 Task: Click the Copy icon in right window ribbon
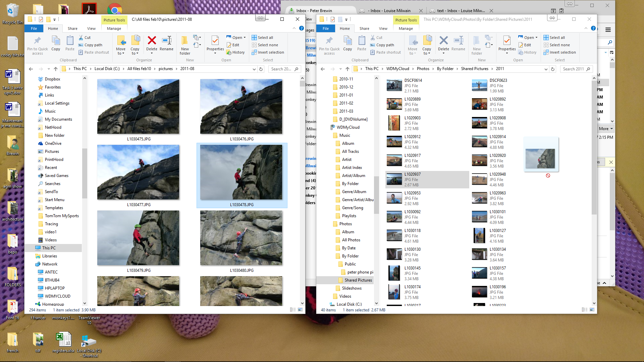[x=347, y=41]
